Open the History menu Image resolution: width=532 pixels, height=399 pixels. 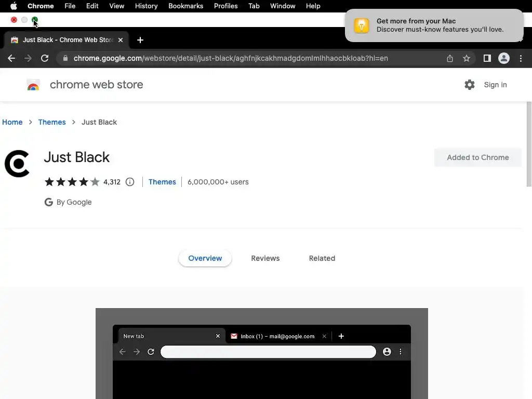tap(146, 6)
